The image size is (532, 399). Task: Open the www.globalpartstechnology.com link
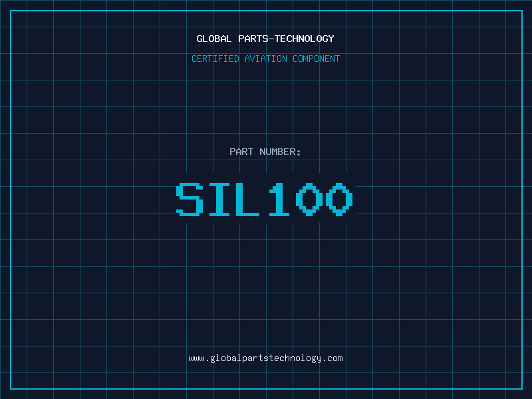click(x=265, y=358)
